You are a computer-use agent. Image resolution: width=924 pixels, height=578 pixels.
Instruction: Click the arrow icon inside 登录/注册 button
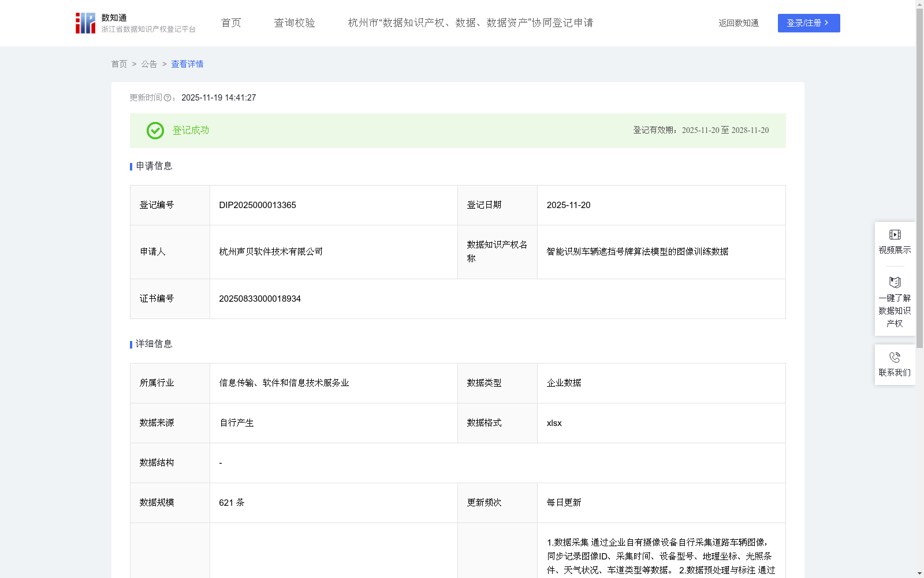(827, 23)
